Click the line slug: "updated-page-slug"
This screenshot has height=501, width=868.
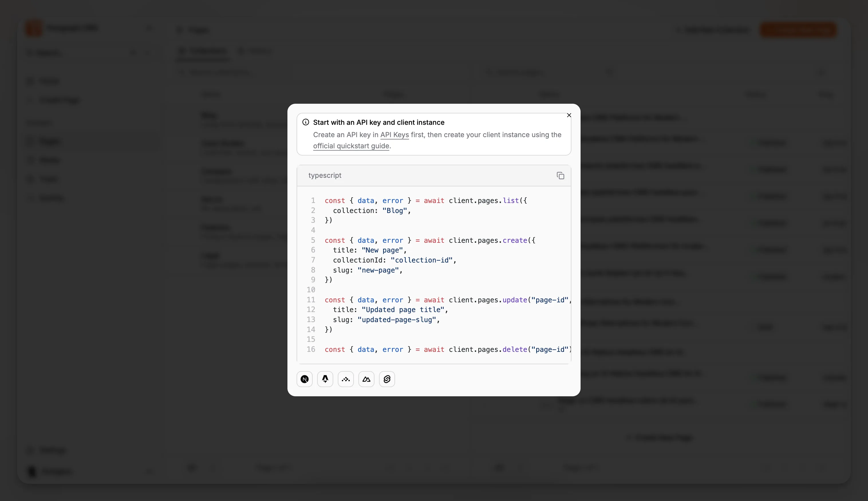coord(386,320)
